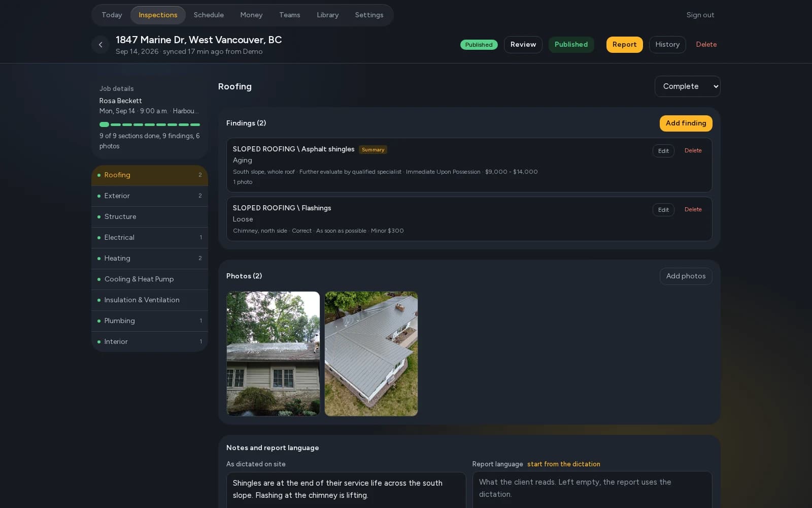This screenshot has width=812, height=508.
Task: Select the Roofing section in the sidebar
Action: coord(150,175)
